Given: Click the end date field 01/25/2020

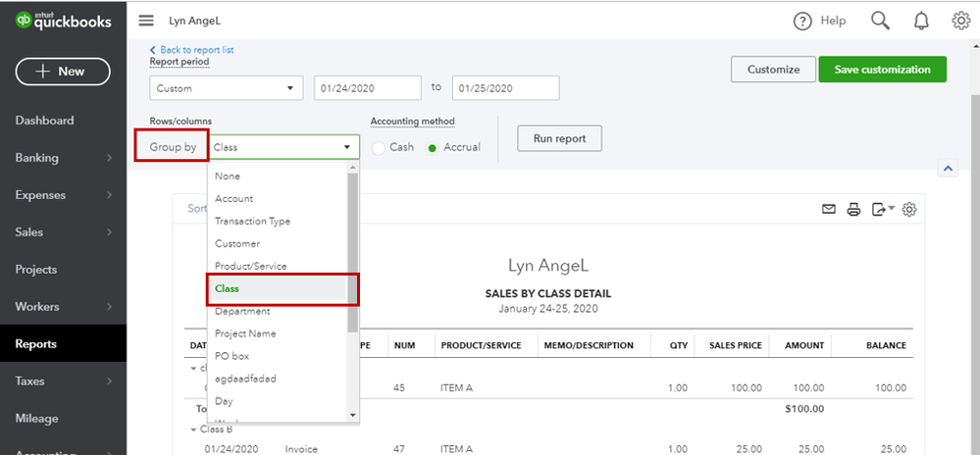Looking at the screenshot, I should (505, 88).
